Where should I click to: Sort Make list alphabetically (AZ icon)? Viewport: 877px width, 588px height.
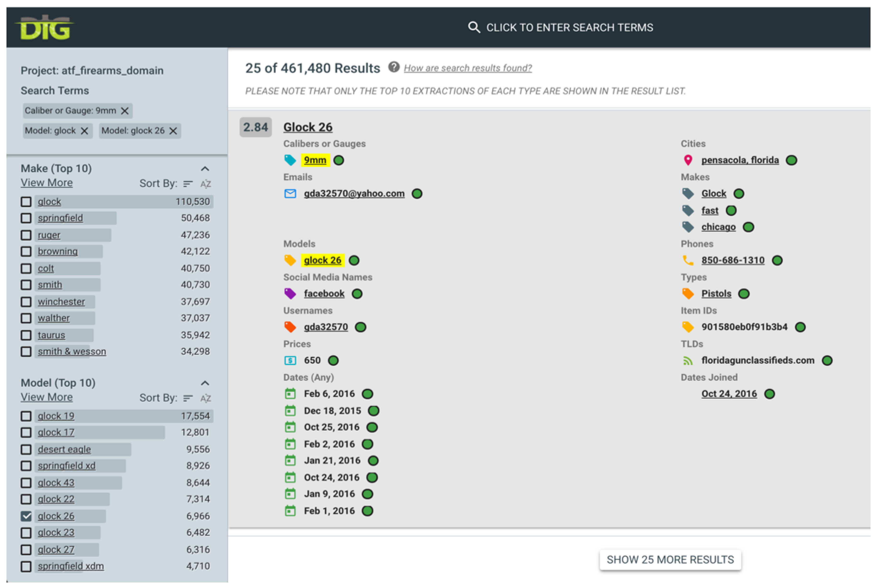tap(205, 184)
